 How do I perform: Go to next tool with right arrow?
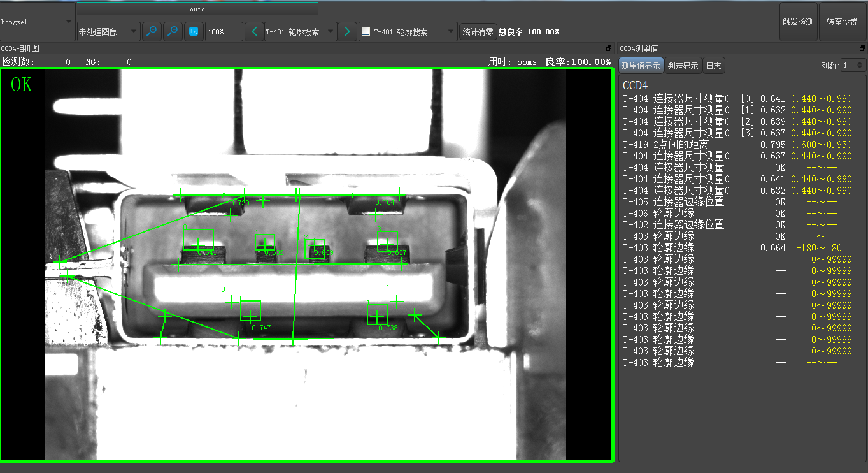pyautogui.click(x=347, y=32)
